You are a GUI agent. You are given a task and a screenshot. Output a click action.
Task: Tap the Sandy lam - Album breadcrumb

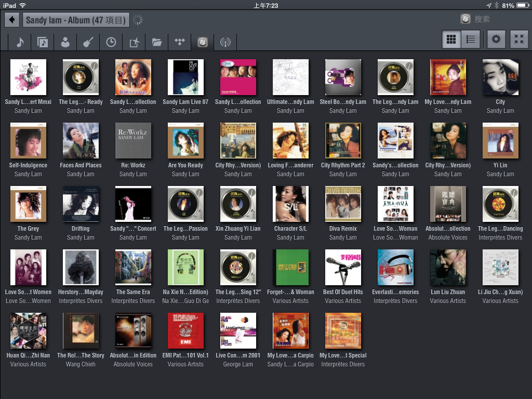tap(75, 20)
